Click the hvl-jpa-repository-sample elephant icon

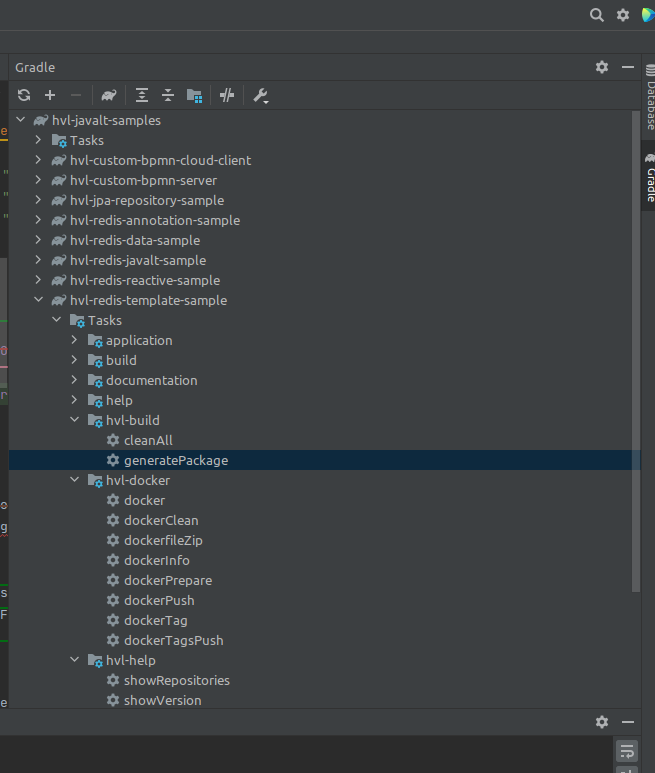coord(59,200)
